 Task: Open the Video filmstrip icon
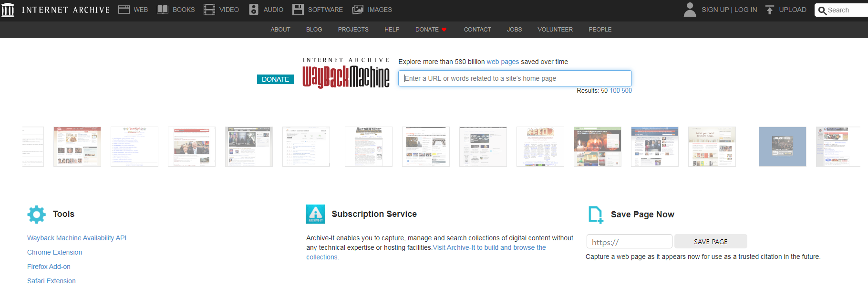point(209,10)
